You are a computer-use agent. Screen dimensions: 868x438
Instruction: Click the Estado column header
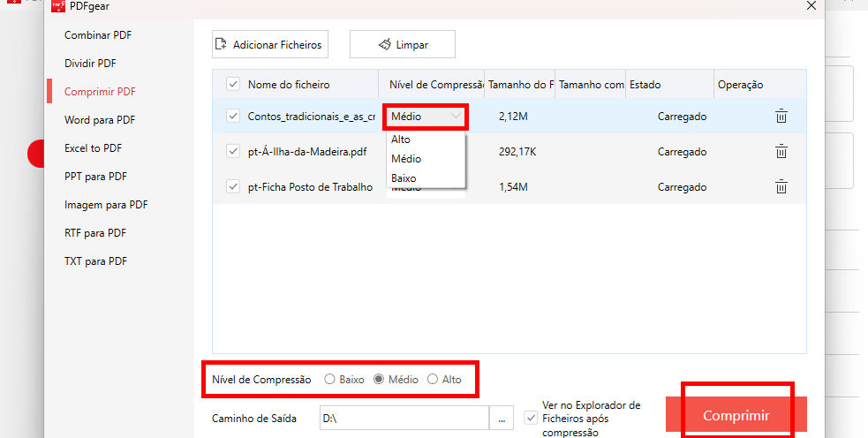tap(645, 85)
